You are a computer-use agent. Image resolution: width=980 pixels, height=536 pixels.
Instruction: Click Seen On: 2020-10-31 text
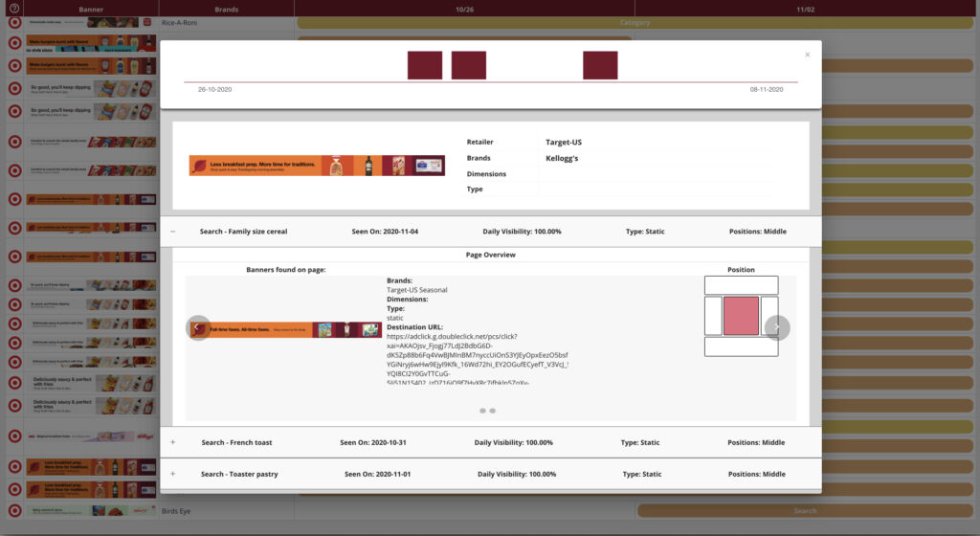coord(373,442)
